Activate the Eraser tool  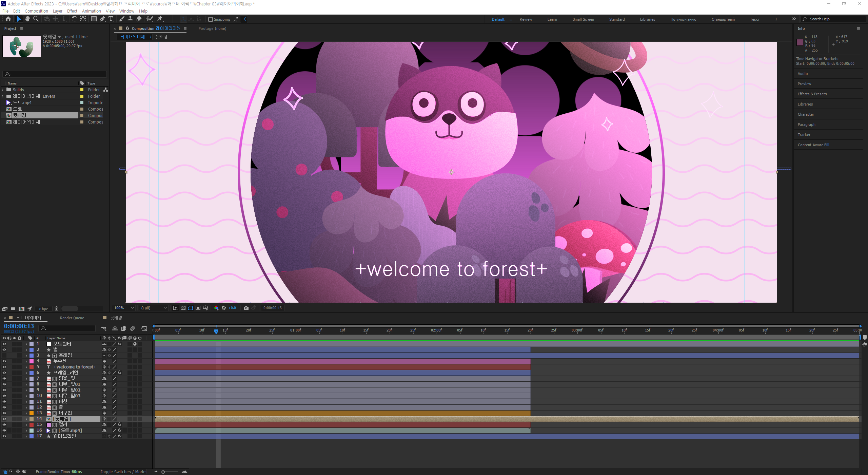(x=139, y=19)
